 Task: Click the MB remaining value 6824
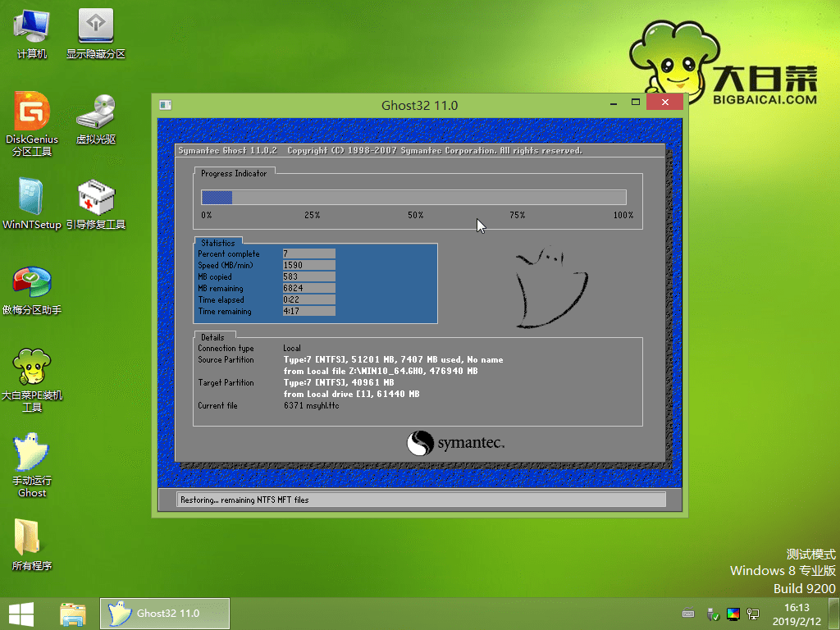click(308, 288)
